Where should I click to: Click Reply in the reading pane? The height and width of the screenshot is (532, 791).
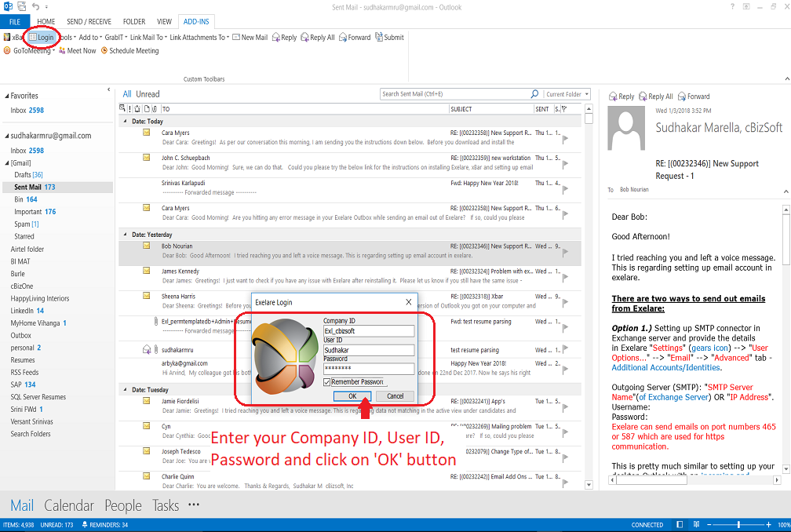coord(621,97)
